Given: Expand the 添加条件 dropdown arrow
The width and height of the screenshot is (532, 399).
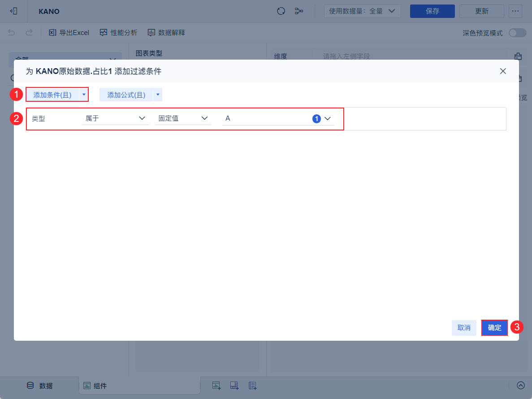Looking at the screenshot, I should pyautogui.click(x=84, y=95).
